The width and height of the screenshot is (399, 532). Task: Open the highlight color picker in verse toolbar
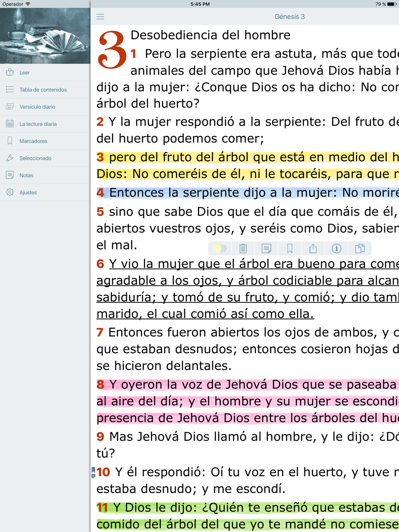pos(219,248)
